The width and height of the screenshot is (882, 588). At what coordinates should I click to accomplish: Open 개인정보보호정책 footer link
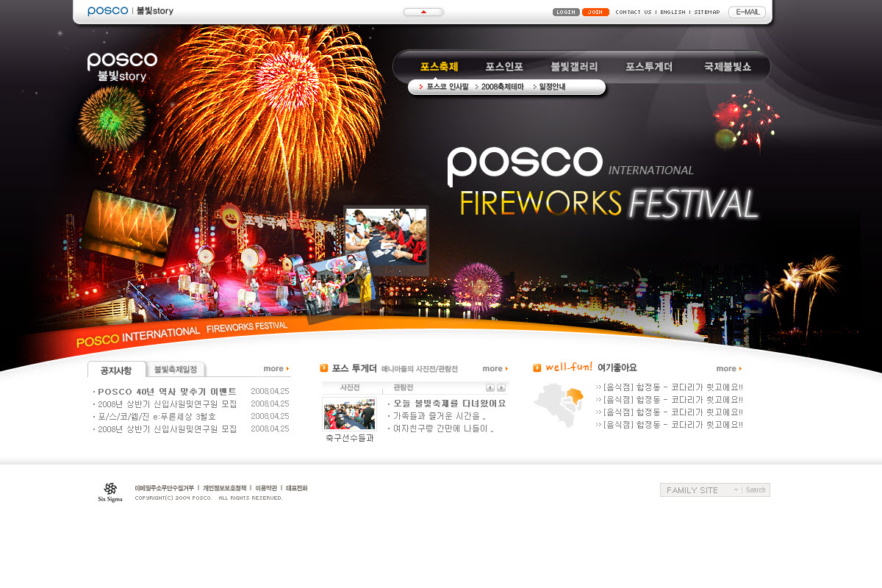click(224, 488)
